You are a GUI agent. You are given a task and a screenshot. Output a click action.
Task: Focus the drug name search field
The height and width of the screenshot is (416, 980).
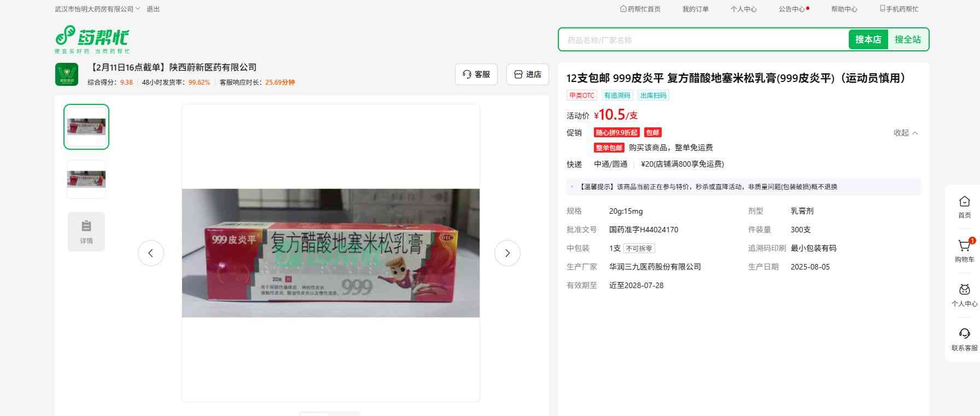tap(703, 40)
